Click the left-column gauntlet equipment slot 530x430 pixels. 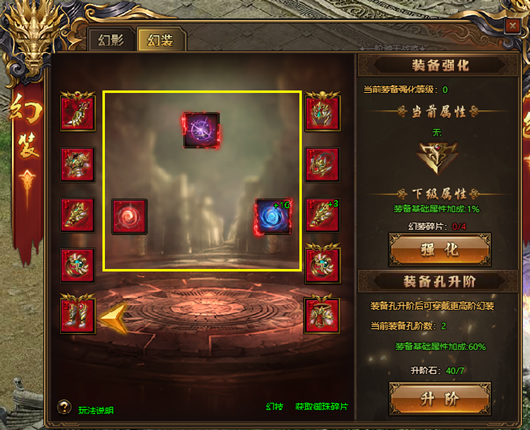click(x=78, y=215)
